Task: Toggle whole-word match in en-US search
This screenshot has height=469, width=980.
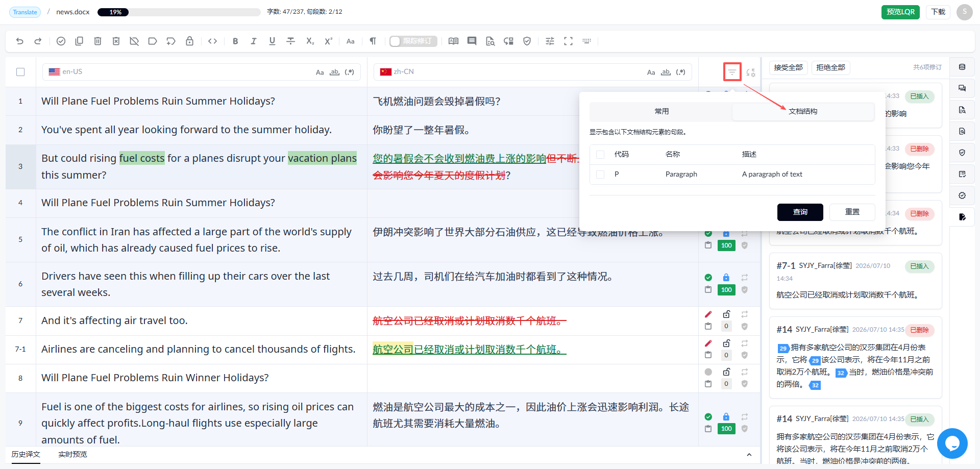Action: (334, 72)
